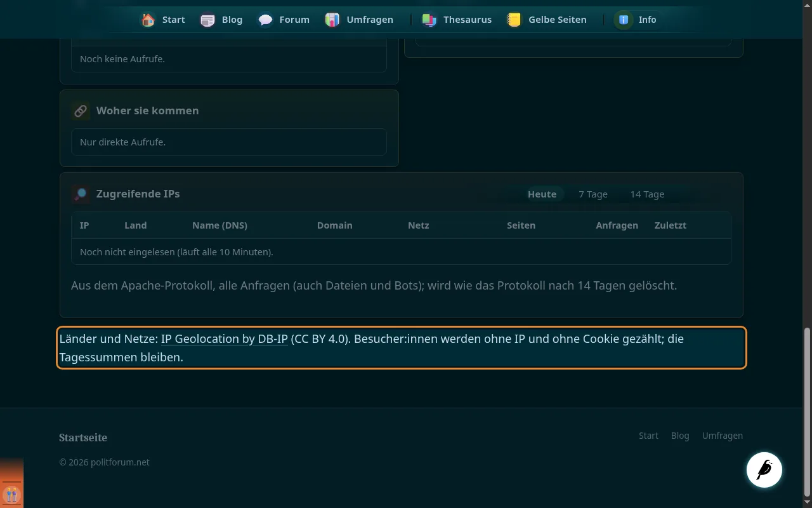The height and width of the screenshot is (508, 812).
Task: Click the 'Aus dem Apache-Protokoll' note text
Action: pyautogui.click(x=374, y=286)
